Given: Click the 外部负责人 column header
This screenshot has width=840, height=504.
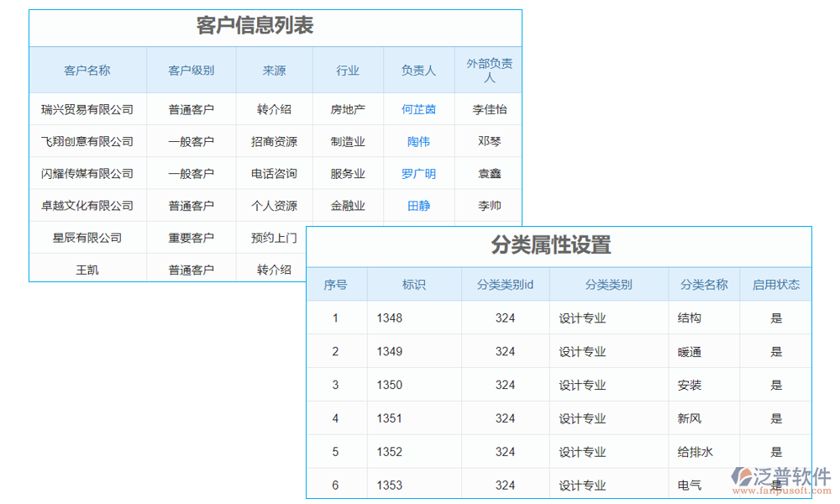Looking at the screenshot, I should (488, 70).
